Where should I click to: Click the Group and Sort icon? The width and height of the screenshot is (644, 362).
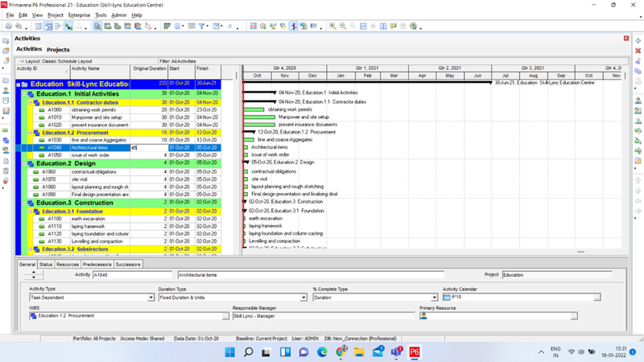click(217, 27)
